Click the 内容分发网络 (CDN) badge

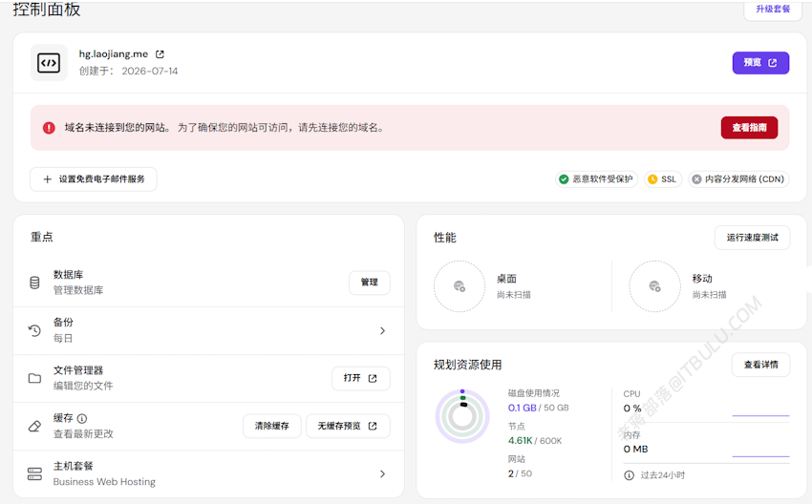(738, 179)
